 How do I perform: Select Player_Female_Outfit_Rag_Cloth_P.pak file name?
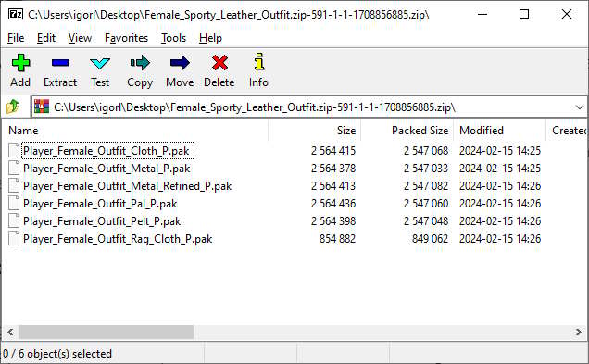[x=118, y=239]
